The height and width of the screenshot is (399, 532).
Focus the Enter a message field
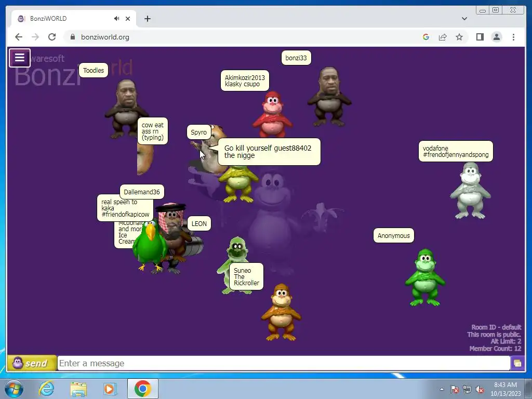tap(284, 363)
